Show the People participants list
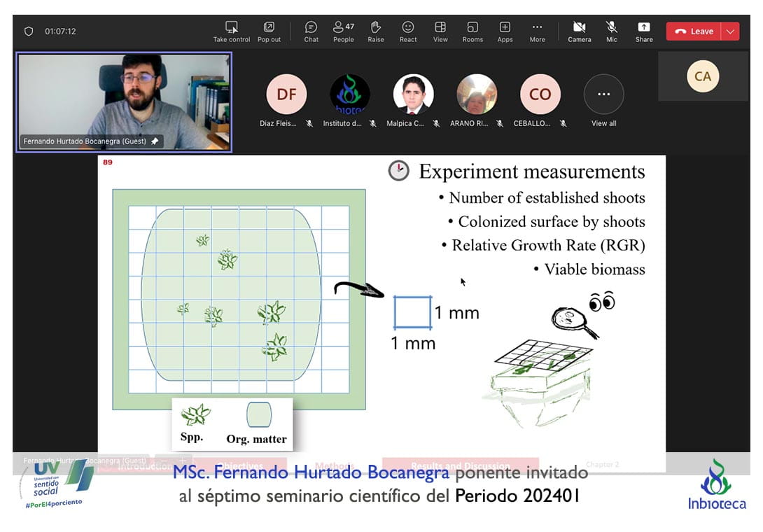Screen dimensions: 763x532 [343, 28]
